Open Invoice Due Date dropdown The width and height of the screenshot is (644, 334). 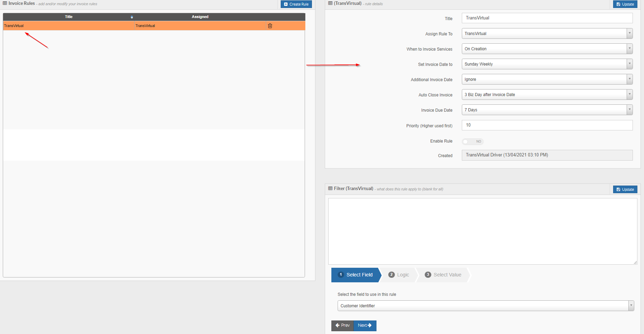pyautogui.click(x=547, y=110)
